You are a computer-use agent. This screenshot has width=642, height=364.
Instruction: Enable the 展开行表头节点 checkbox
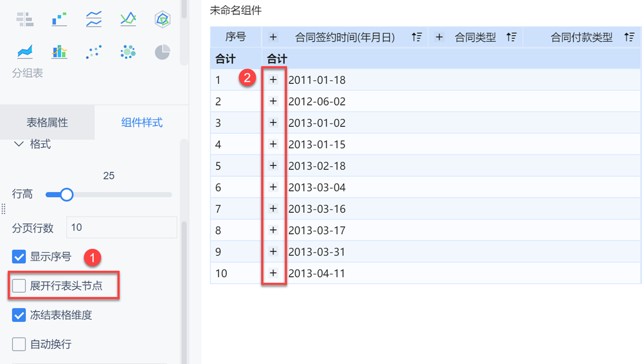click(x=19, y=286)
